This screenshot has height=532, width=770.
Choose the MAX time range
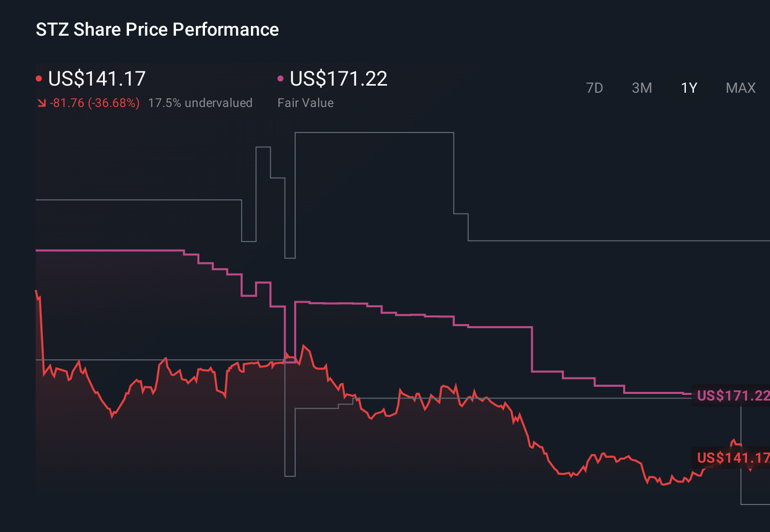740,88
